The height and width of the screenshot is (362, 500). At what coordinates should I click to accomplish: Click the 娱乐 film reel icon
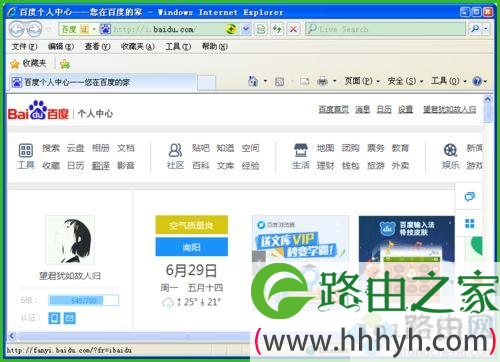pyautogui.click(x=450, y=150)
